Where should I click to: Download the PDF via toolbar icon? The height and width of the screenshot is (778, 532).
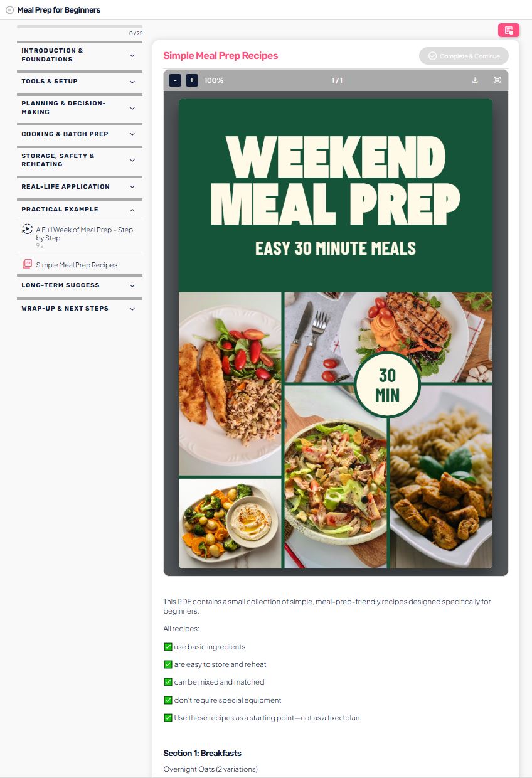pos(475,80)
